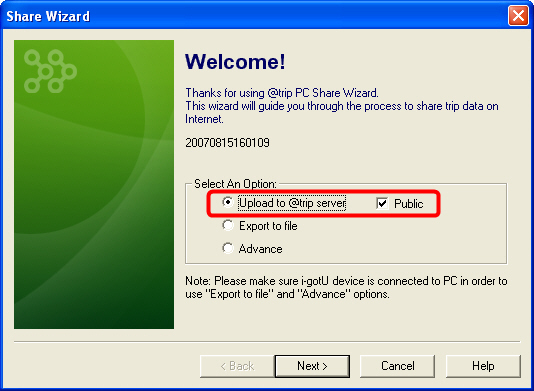Screen dimensions: 534x391
Task: Click the Cancel button
Action: 397,366
